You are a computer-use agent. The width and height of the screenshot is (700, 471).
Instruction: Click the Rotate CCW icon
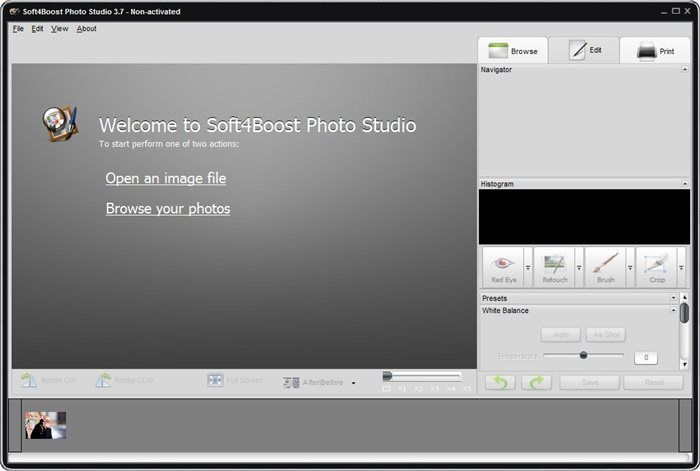[x=103, y=380]
